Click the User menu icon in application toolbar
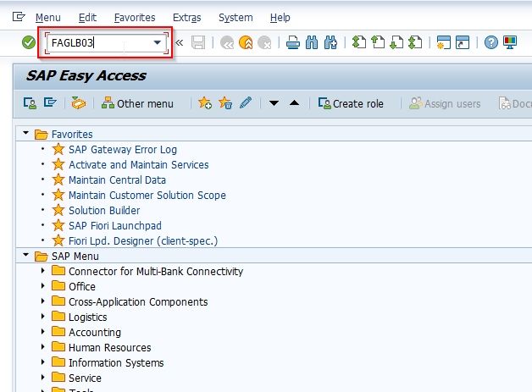Viewport: 532px width, 392px height. click(30, 103)
